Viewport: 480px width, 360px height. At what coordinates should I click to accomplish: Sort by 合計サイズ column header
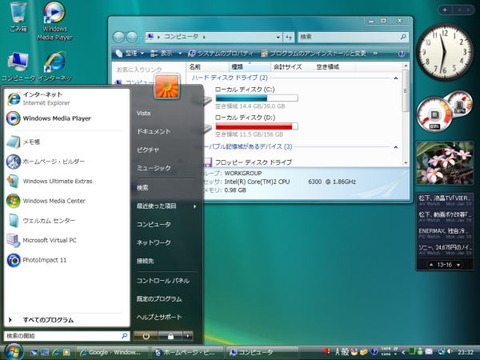(292, 67)
